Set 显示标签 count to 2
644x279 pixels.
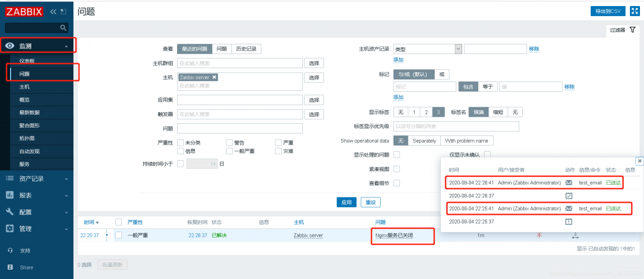426,112
